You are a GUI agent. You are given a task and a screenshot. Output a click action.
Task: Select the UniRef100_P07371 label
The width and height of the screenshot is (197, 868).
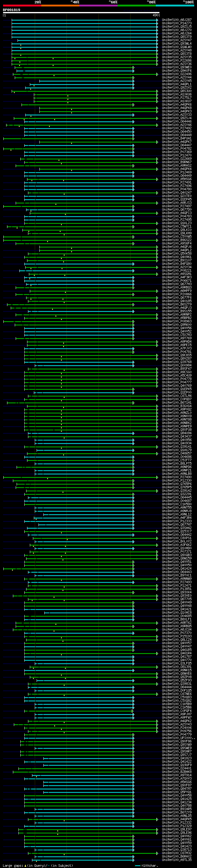point(177,551)
